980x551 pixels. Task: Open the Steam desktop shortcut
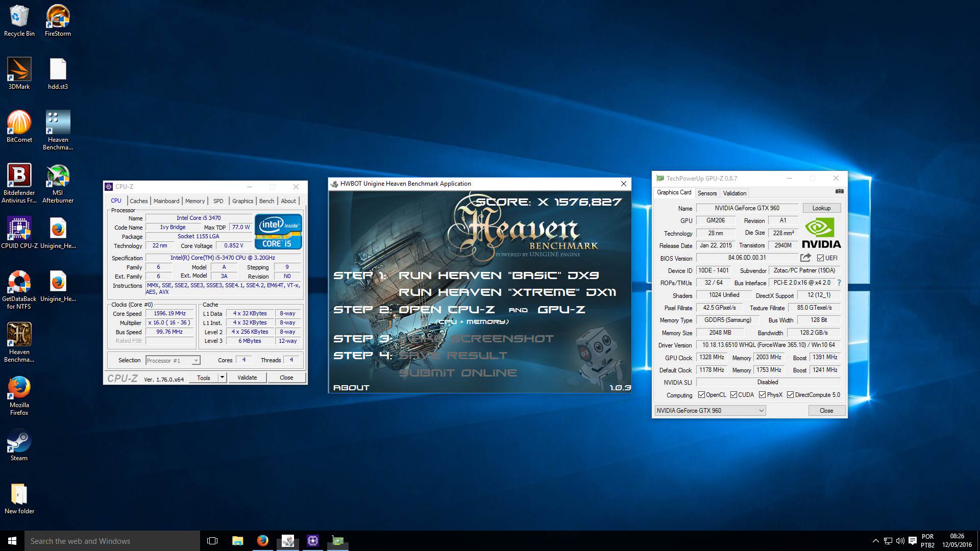[19, 445]
